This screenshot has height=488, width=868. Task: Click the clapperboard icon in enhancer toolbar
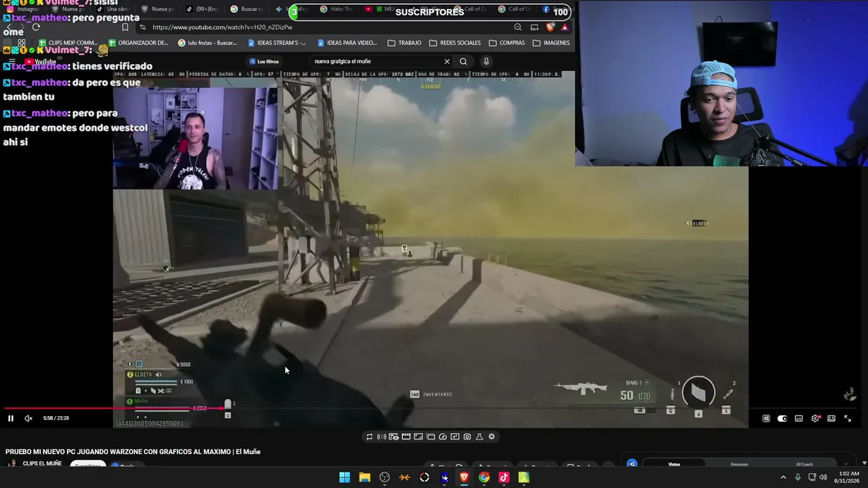point(406,436)
